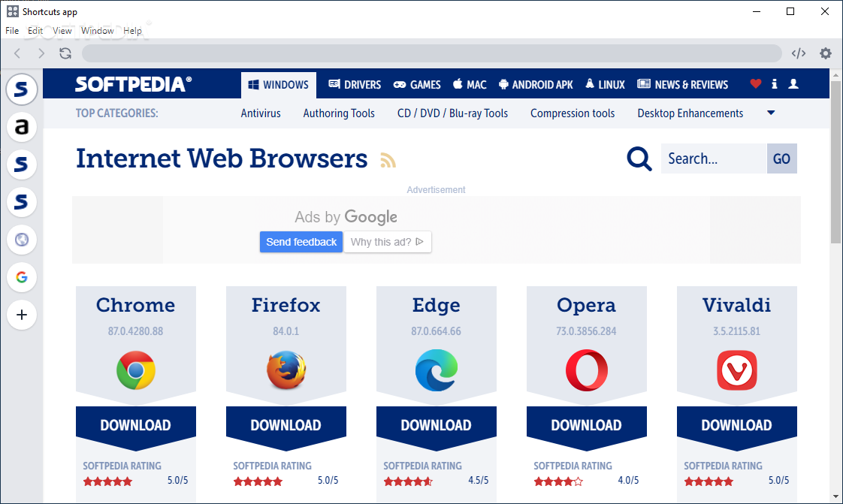Open the Antivirus category

[x=261, y=113]
